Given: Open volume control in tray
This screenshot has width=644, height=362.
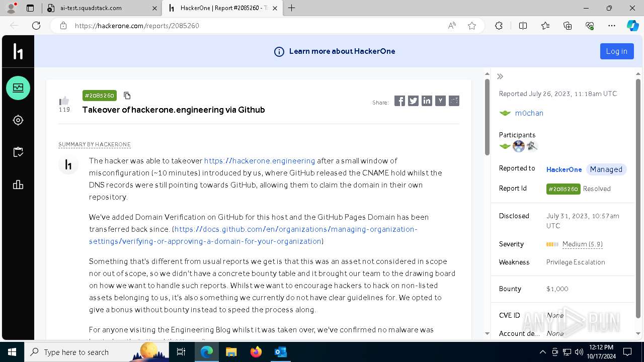Looking at the screenshot, I should (579, 352).
